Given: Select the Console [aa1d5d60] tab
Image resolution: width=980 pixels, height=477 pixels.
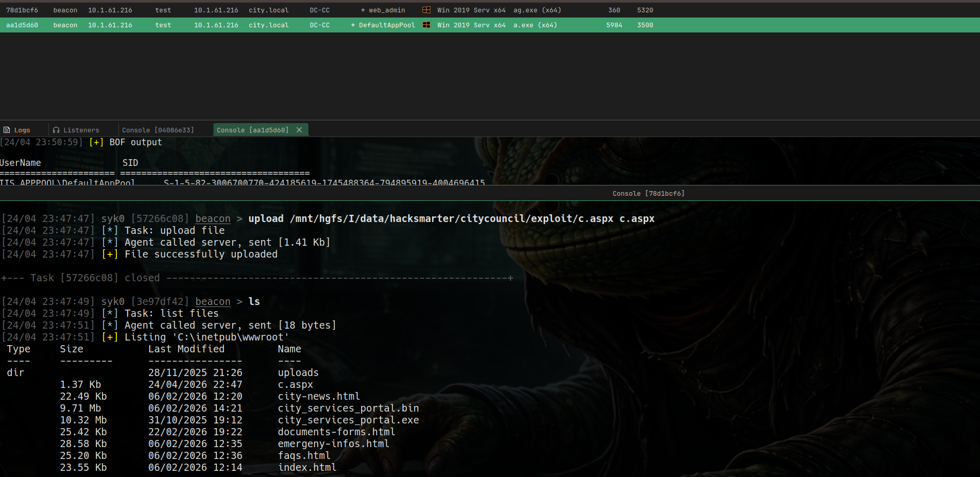Looking at the screenshot, I should [253, 130].
